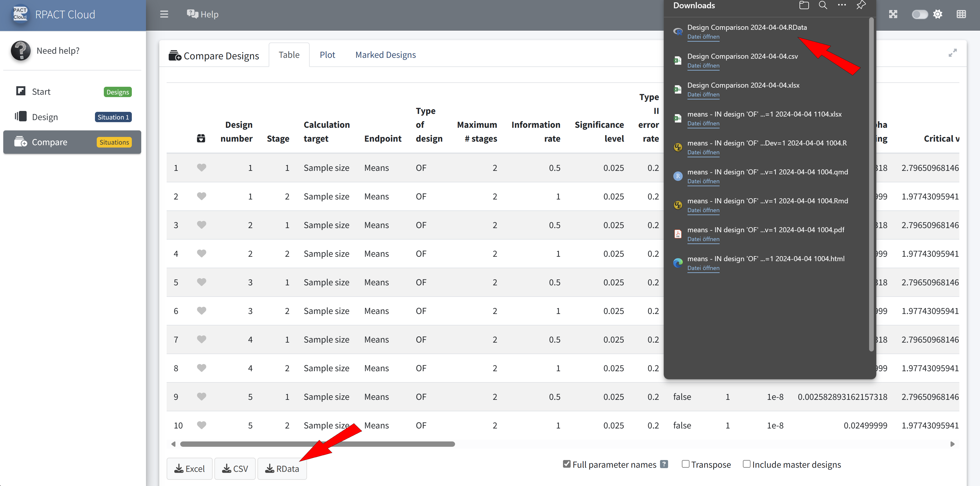Open the grid apps icon in header

point(961,14)
